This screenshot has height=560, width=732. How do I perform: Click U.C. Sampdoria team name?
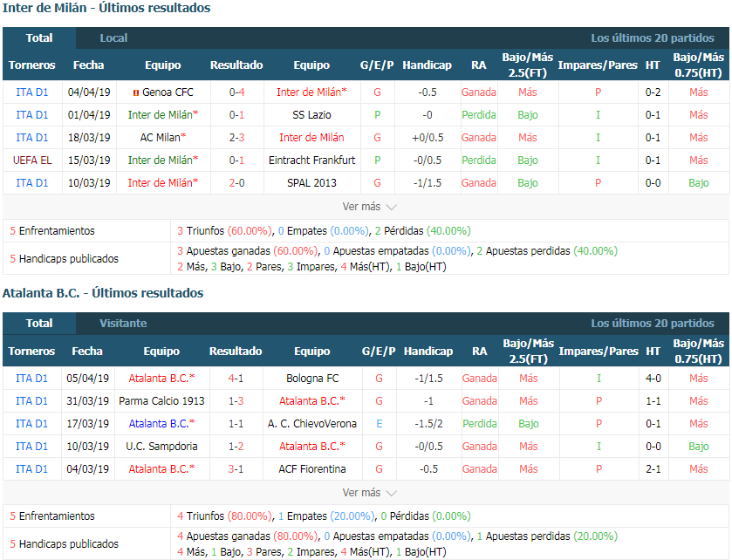pos(161,446)
